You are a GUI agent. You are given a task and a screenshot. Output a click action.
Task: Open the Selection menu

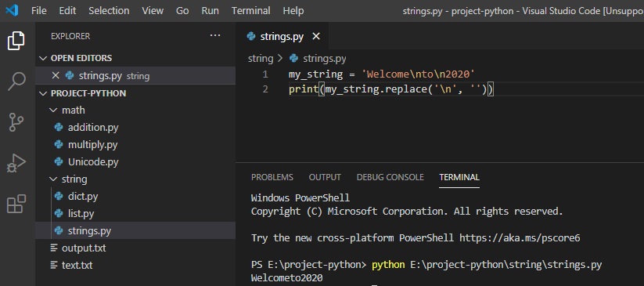[109, 11]
